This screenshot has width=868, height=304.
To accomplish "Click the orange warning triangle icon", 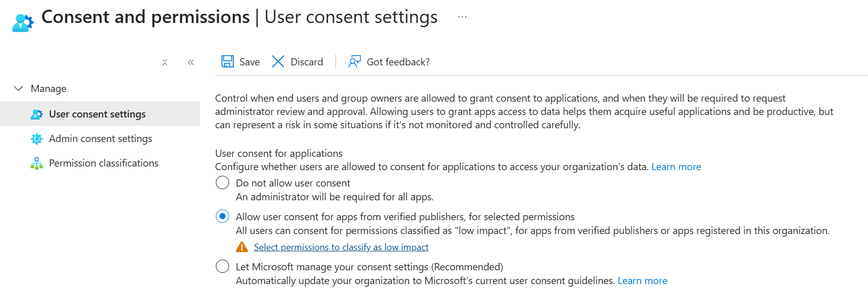I will [242, 247].
